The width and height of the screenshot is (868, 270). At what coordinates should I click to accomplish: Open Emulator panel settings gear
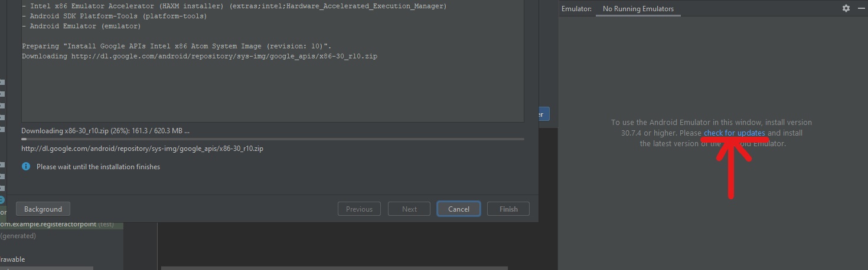click(846, 8)
